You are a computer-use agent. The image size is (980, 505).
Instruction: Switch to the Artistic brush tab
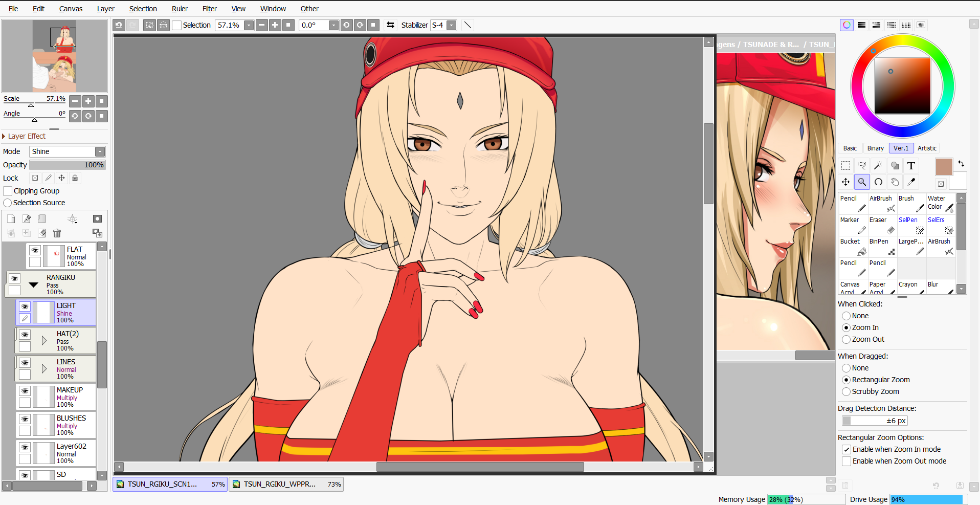pos(927,148)
